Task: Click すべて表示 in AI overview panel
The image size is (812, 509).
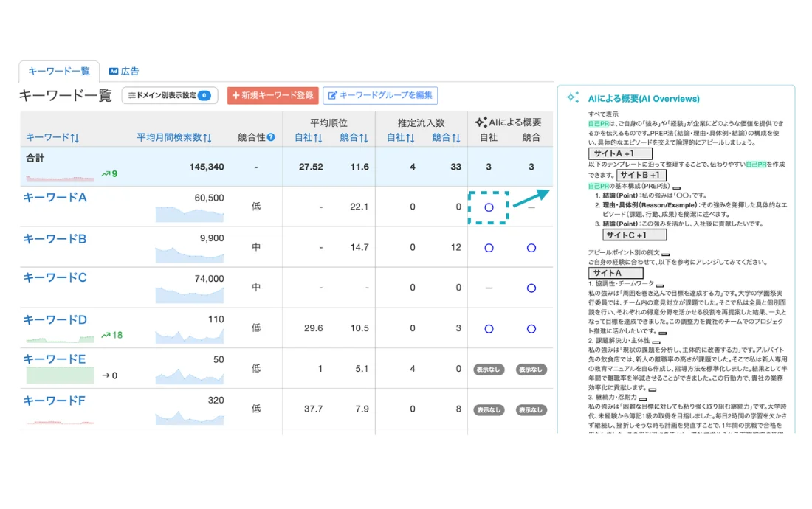Action: point(603,114)
